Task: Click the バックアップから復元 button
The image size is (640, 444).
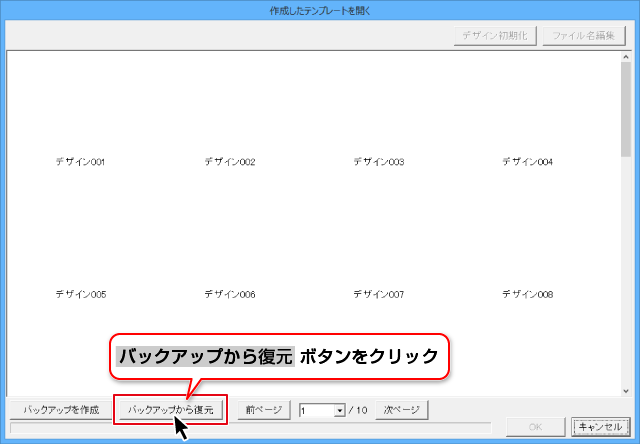Action: coord(171,409)
